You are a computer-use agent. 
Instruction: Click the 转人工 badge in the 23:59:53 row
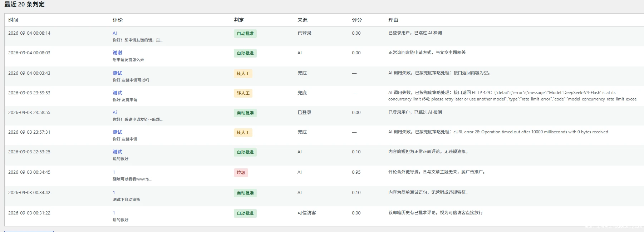[x=243, y=93]
